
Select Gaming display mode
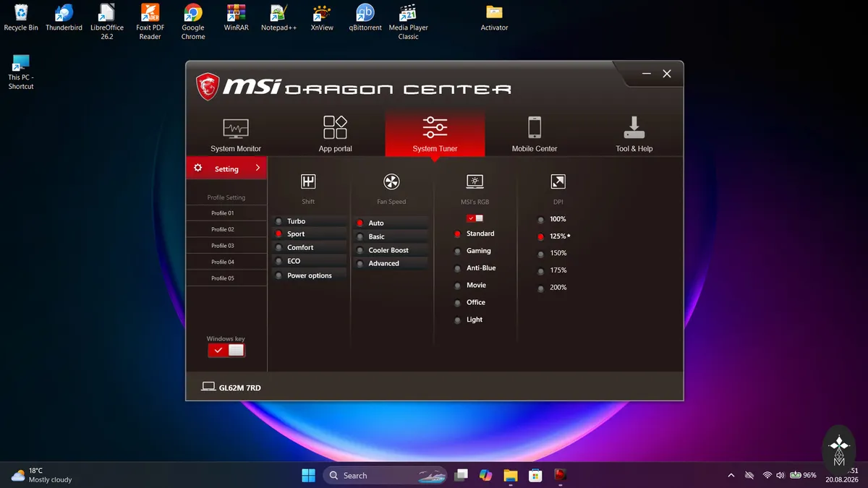[x=472, y=251]
